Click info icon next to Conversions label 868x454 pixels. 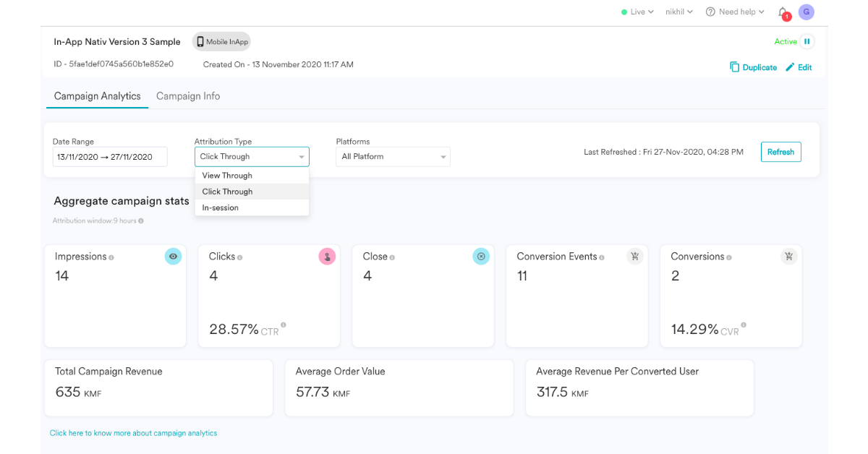tap(729, 257)
